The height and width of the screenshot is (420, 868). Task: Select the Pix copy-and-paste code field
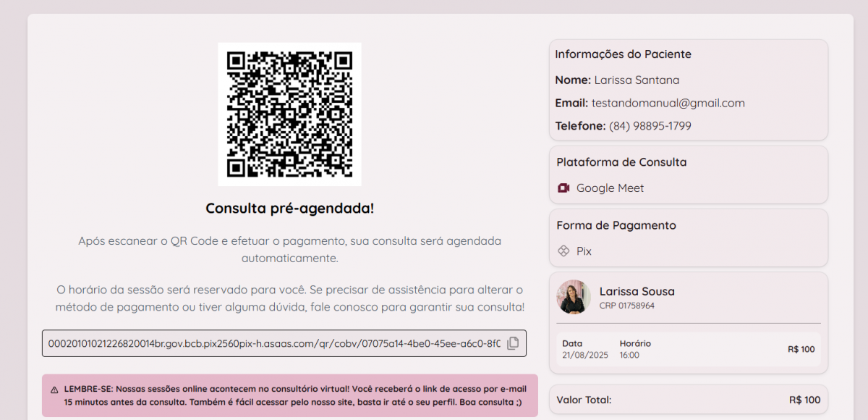click(x=273, y=343)
